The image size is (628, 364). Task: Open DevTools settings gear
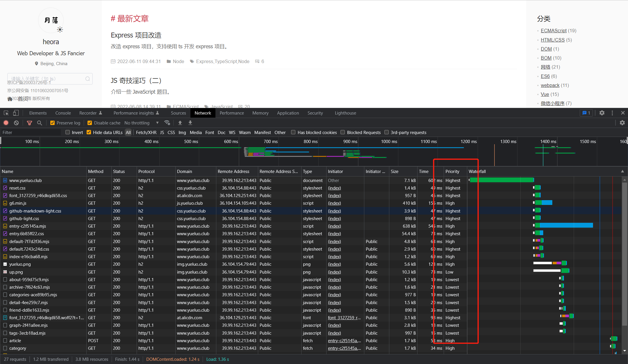[602, 113]
